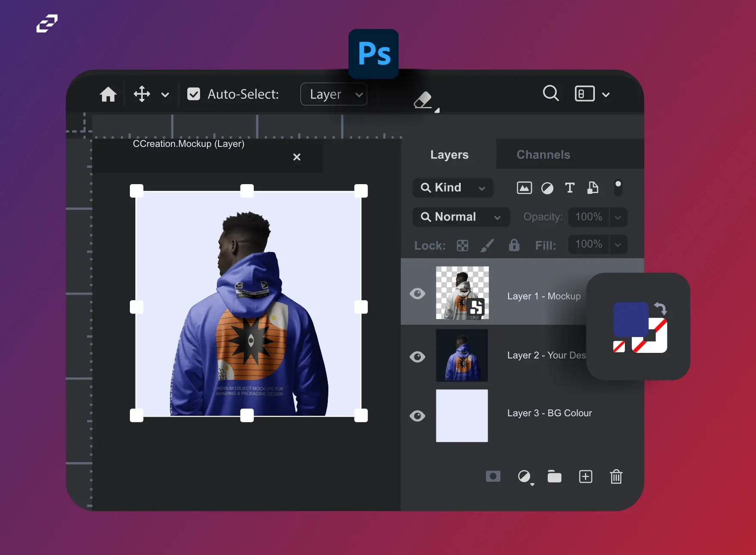Switch to the Channels tab
Screen dimensions: 756x555
[x=543, y=155]
